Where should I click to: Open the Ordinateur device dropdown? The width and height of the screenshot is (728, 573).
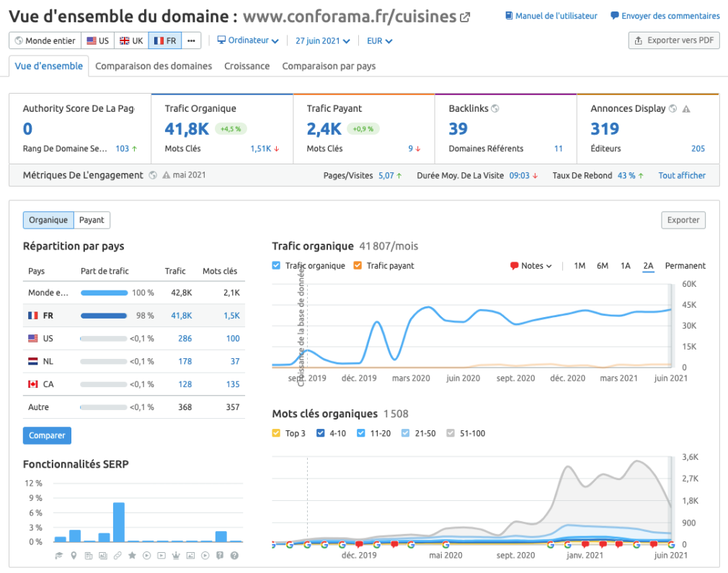pyautogui.click(x=249, y=40)
